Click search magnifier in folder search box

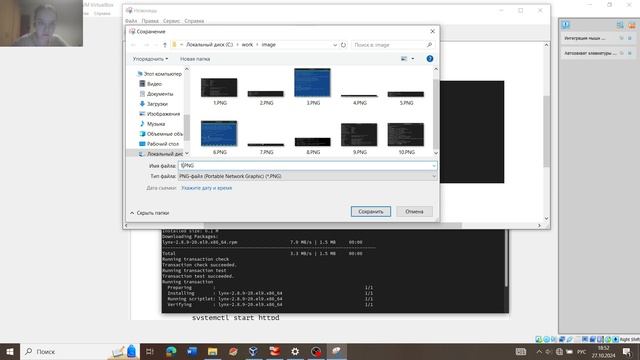429,45
